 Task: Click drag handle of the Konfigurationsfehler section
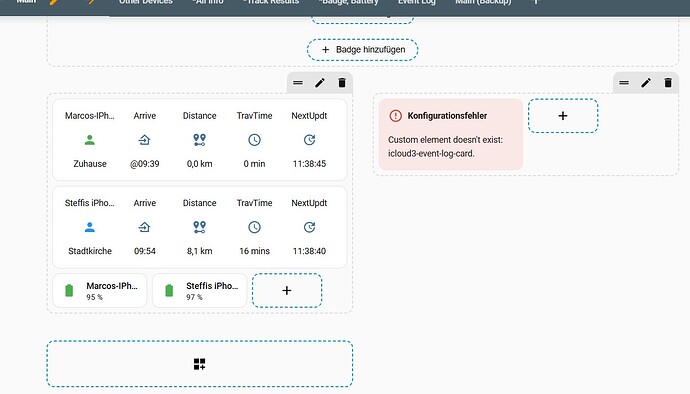click(x=624, y=83)
